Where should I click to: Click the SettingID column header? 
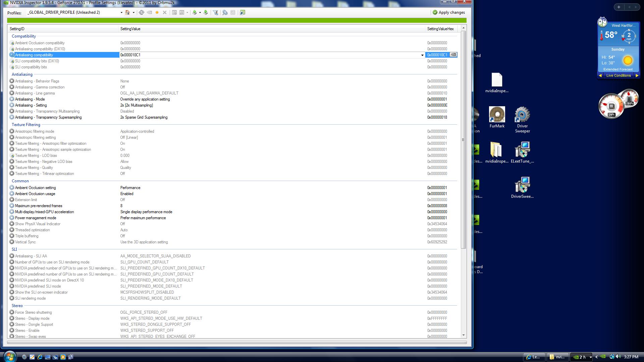click(63, 29)
